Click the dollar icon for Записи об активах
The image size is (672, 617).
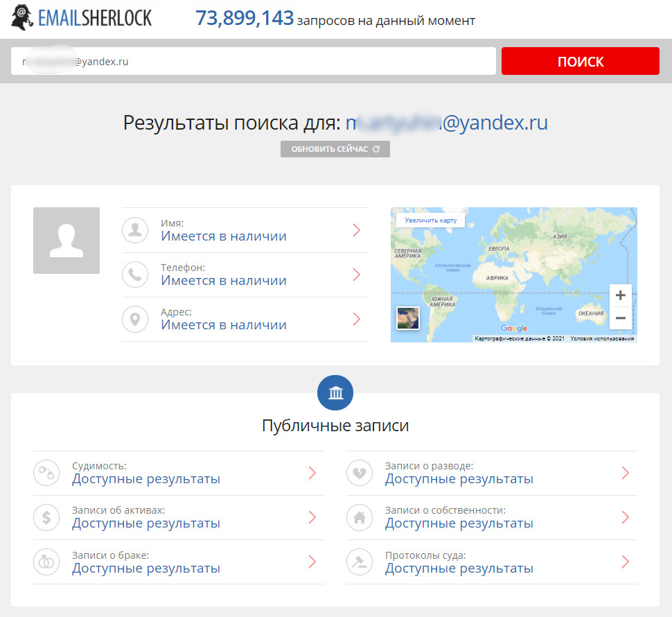coord(46,518)
